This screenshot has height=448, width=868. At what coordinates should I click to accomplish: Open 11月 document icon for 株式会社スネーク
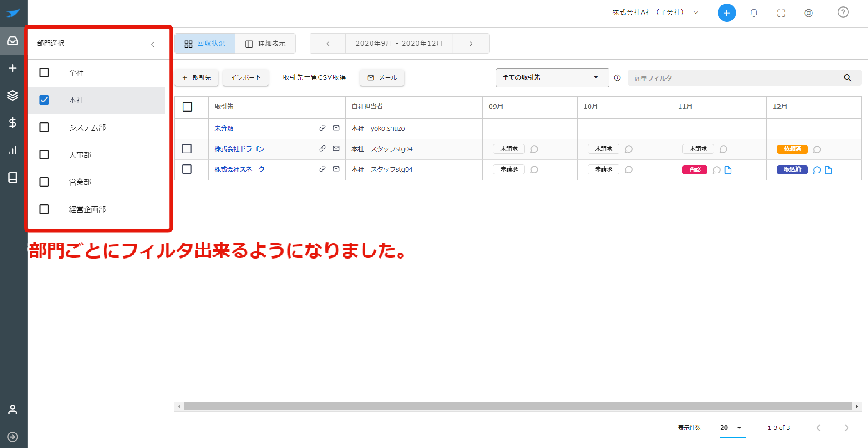[728, 170]
